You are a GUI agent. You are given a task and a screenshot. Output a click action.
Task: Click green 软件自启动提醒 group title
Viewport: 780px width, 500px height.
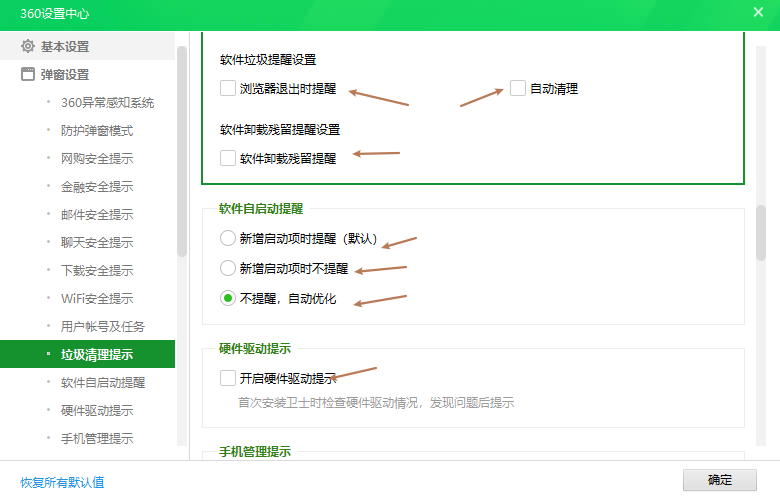(261, 208)
